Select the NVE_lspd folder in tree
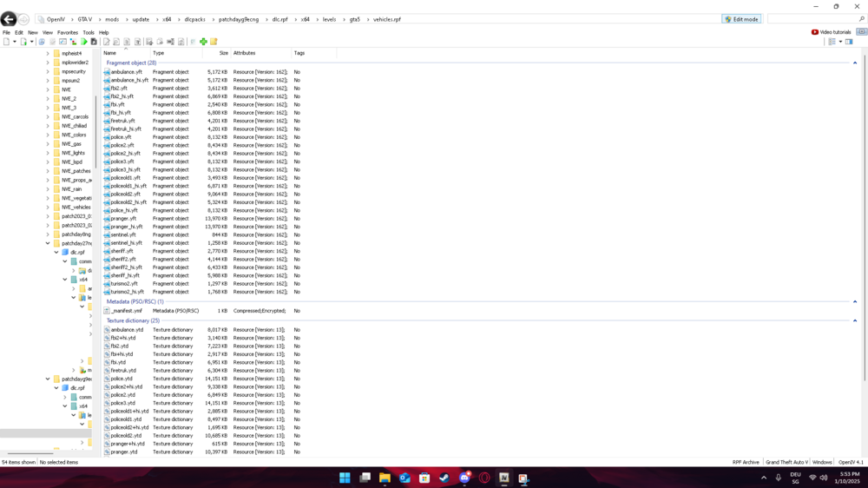The image size is (868, 488). (x=71, y=162)
